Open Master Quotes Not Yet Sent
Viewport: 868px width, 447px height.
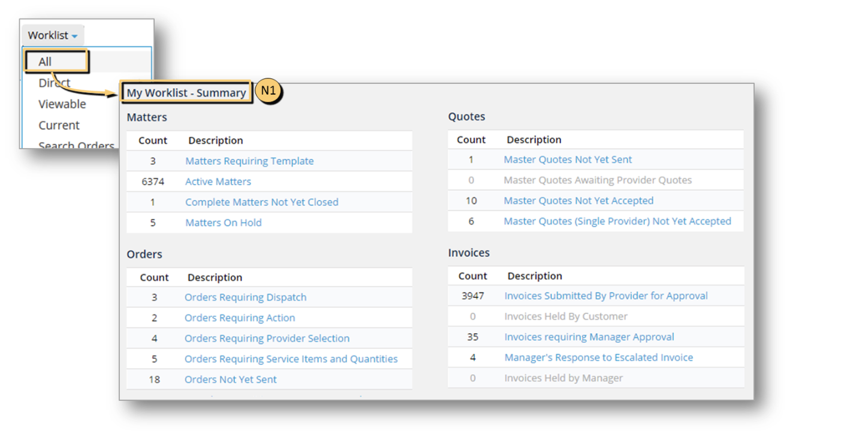point(568,159)
